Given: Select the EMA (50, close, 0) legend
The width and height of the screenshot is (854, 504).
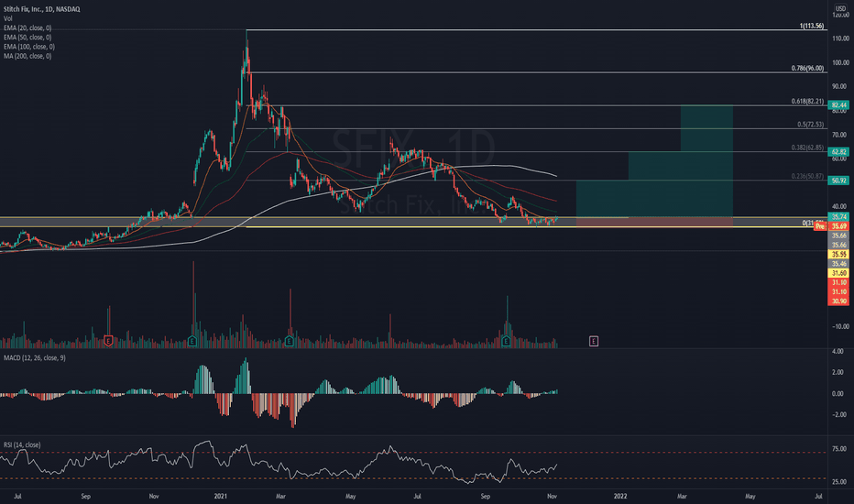Looking at the screenshot, I should (27, 37).
